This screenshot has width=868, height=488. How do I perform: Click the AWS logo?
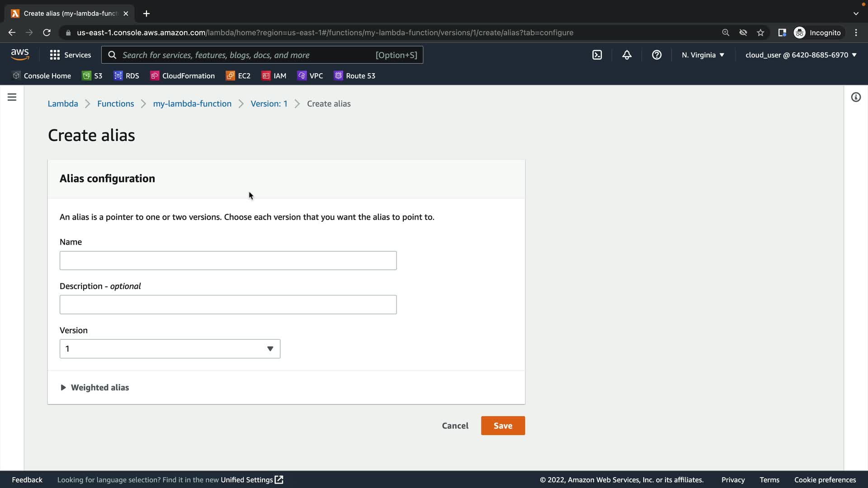pos(20,54)
